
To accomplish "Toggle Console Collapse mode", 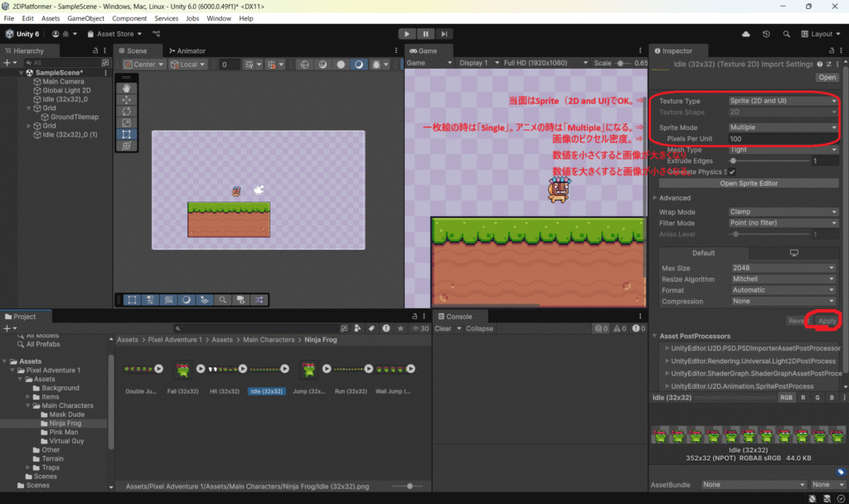I will click(479, 328).
